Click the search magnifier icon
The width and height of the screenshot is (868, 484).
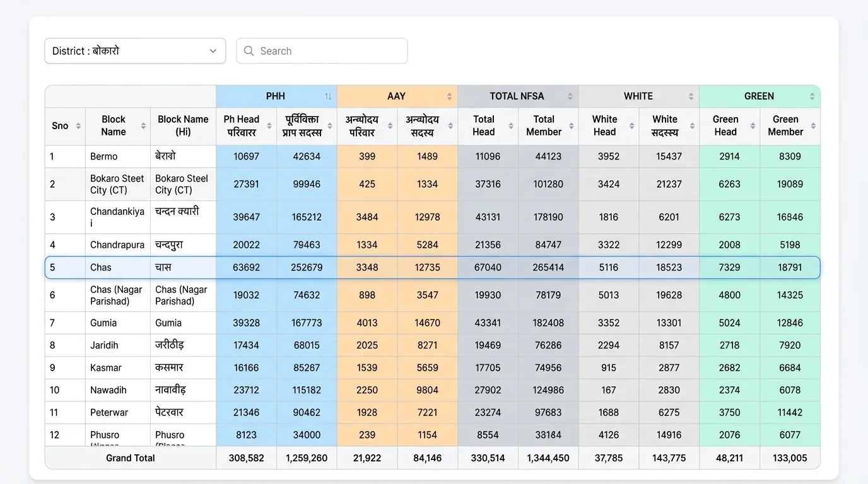[x=249, y=51]
